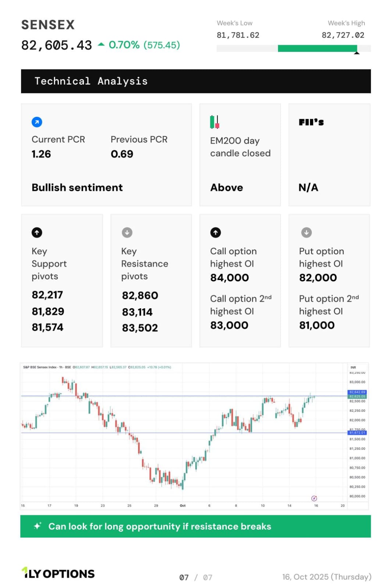Click the FII's card heading
Image resolution: width=392 pixels, height=588 pixels.
click(311, 122)
